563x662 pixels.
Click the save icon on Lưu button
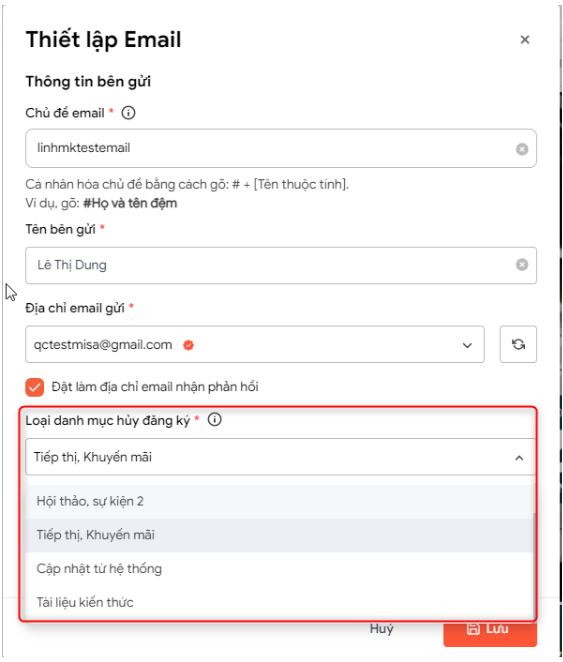[x=473, y=629]
